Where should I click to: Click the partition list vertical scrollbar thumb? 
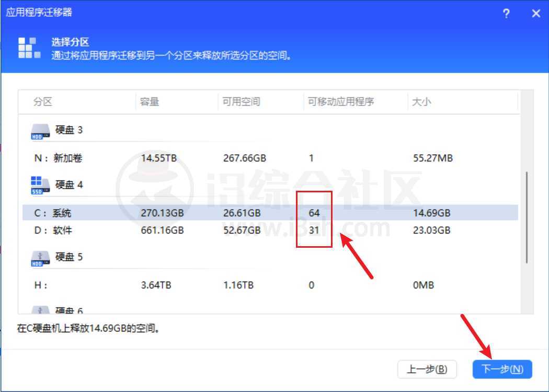[x=527, y=217]
